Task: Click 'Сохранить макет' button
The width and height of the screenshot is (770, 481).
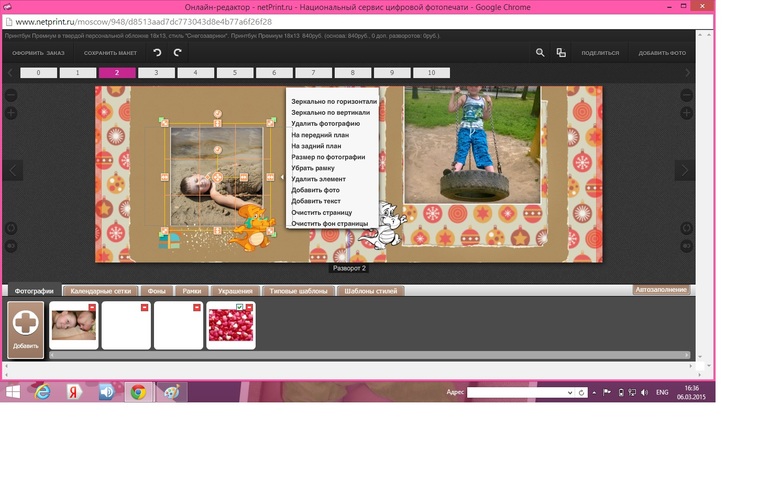Action: click(x=110, y=52)
